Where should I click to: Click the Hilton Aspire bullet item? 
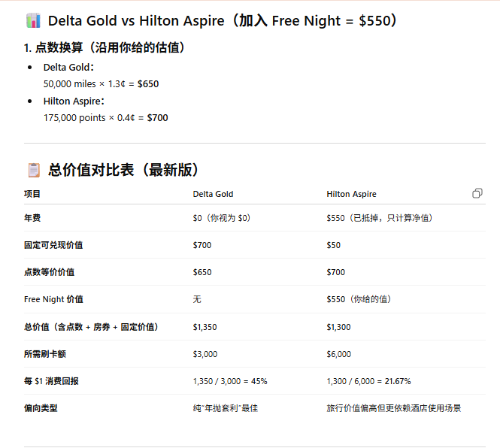tap(74, 101)
